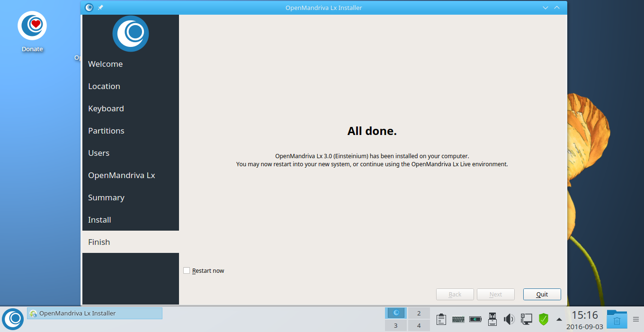Select the Welcome step in sidebar
The width and height of the screenshot is (644, 332).
pos(131,64)
